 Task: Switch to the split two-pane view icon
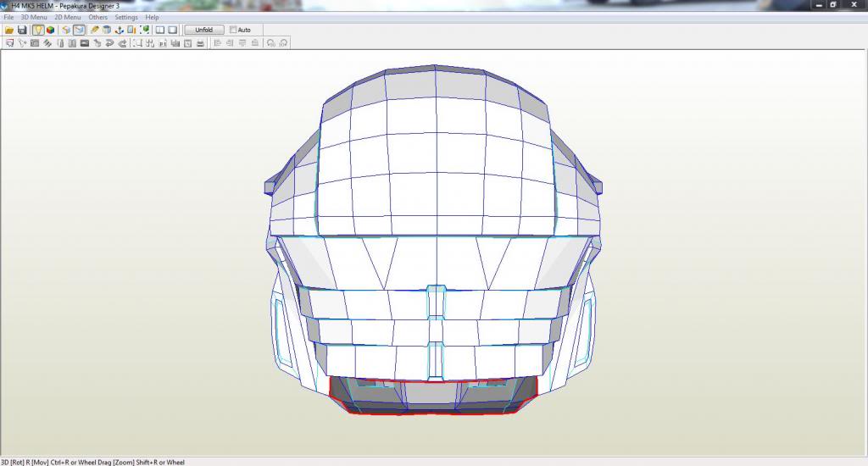[x=160, y=30]
